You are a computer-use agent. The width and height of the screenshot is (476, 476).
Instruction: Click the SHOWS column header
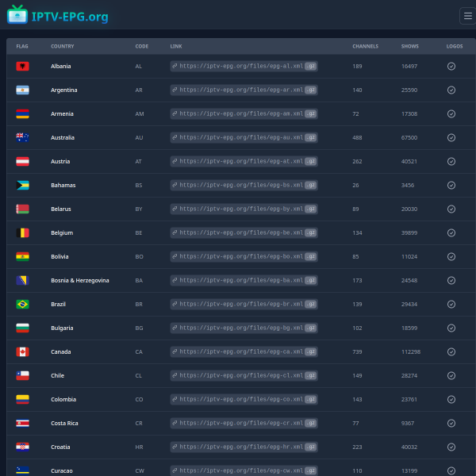coord(410,46)
